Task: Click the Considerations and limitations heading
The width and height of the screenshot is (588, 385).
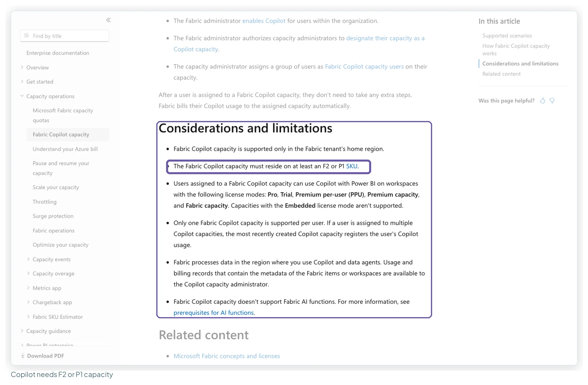Action: [x=245, y=128]
